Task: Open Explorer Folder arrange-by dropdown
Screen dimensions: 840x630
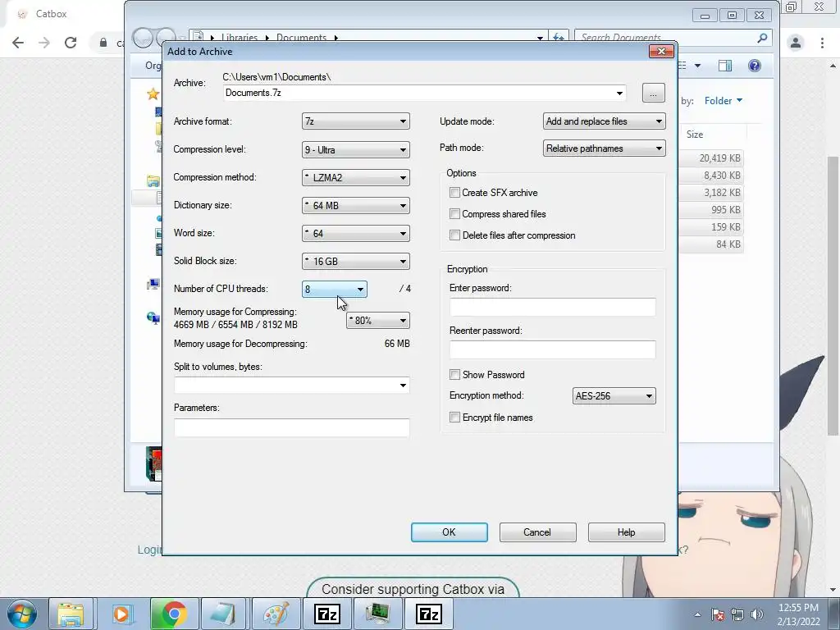Action: [x=724, y=101]
